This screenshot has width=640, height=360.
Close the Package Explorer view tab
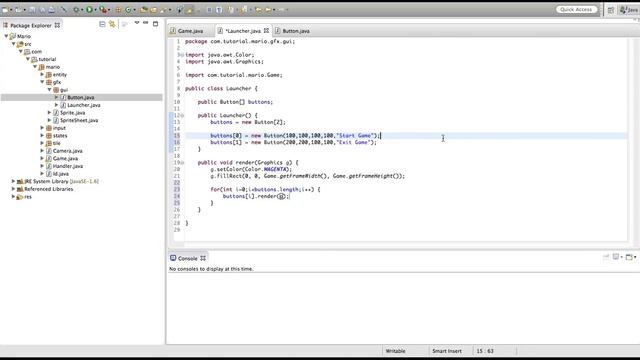[x=57, y=25]
